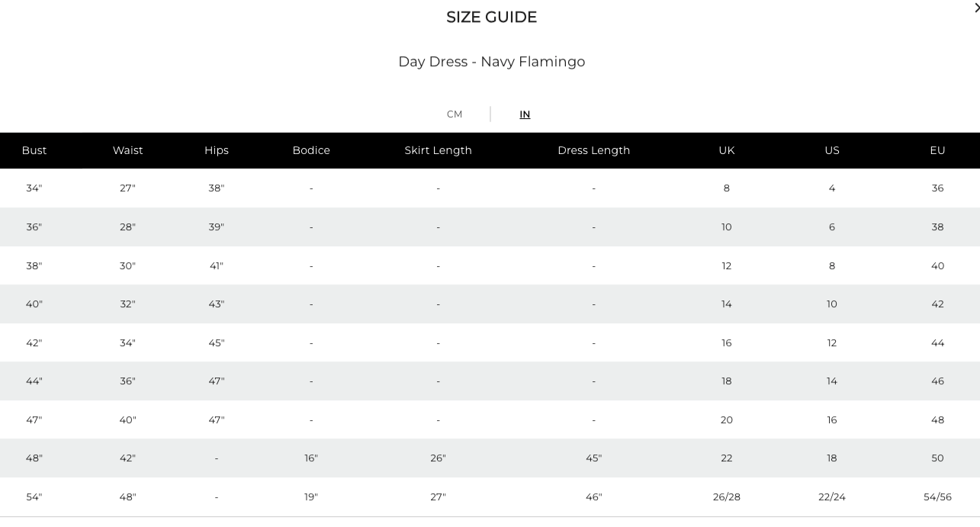Viewport: 980px width, 527px height.
Task: Select the UK size 8 cell
Action: click(x=727, y=188)
